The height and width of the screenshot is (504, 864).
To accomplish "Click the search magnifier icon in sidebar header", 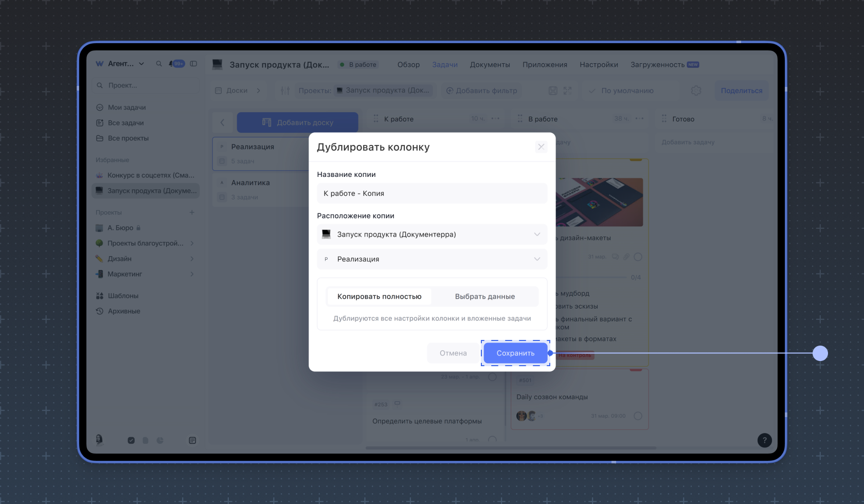I will pos(159,64).
